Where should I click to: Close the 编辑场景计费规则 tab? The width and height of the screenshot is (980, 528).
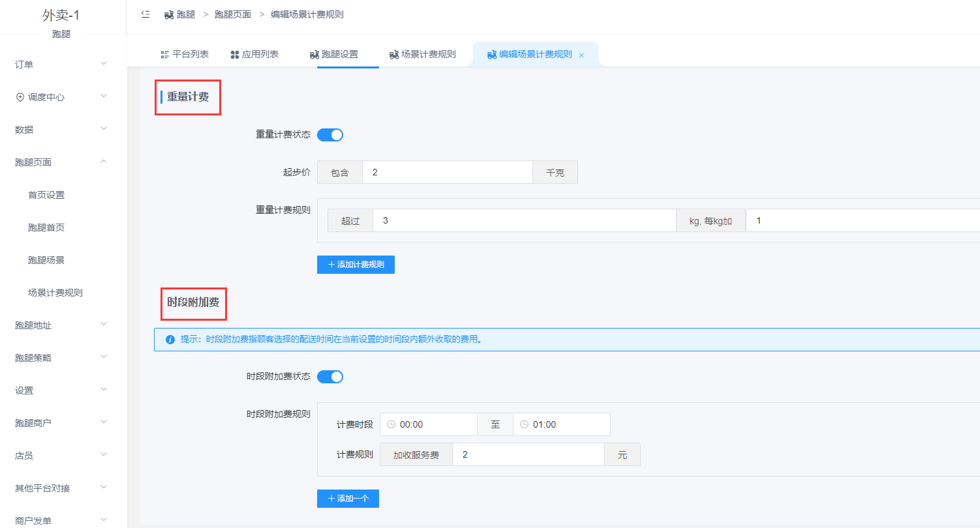581,55
